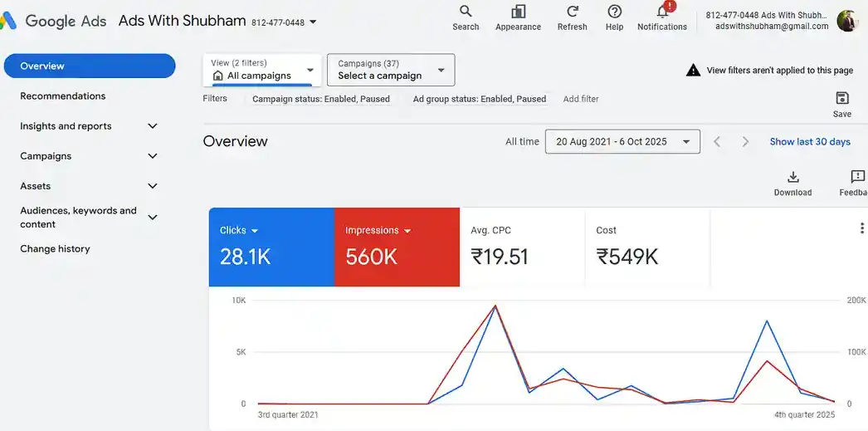Open the Select a campaign dropdown
The image size is (868, 431).
pos(391,70)
